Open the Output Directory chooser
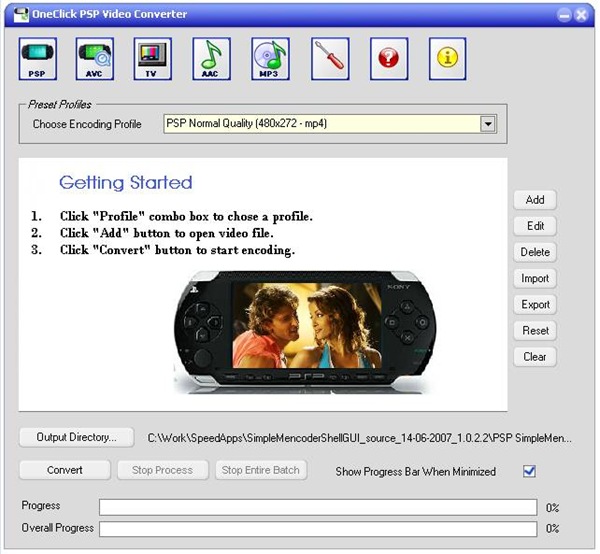This screenshot has width=600, height=554. 77,437
